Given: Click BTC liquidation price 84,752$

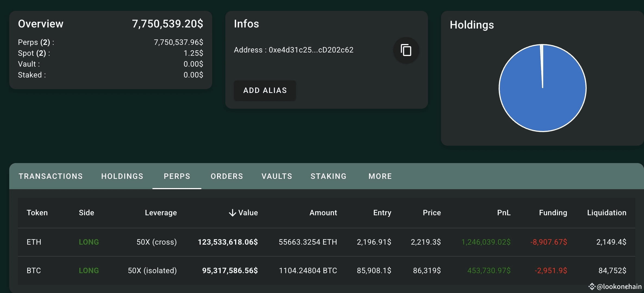Looking at the screenshot, I should pyautogui.click(x=612, y=270).
